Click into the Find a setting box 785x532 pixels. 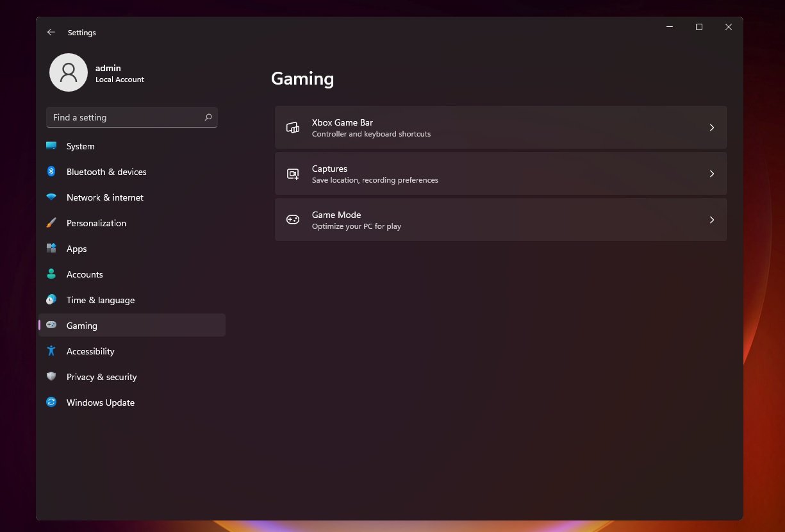coord(132,117)
